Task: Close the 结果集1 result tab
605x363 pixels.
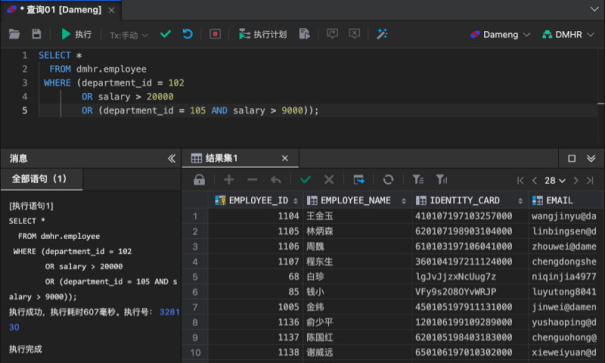Action: 285,158
